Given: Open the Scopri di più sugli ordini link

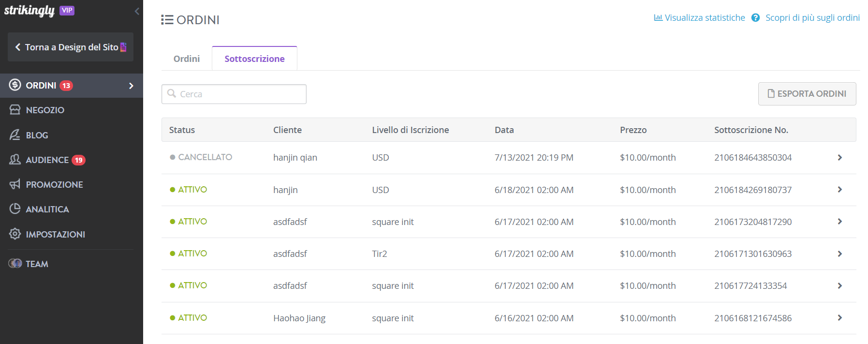Looking at the screenshot, I should [812, 18].
